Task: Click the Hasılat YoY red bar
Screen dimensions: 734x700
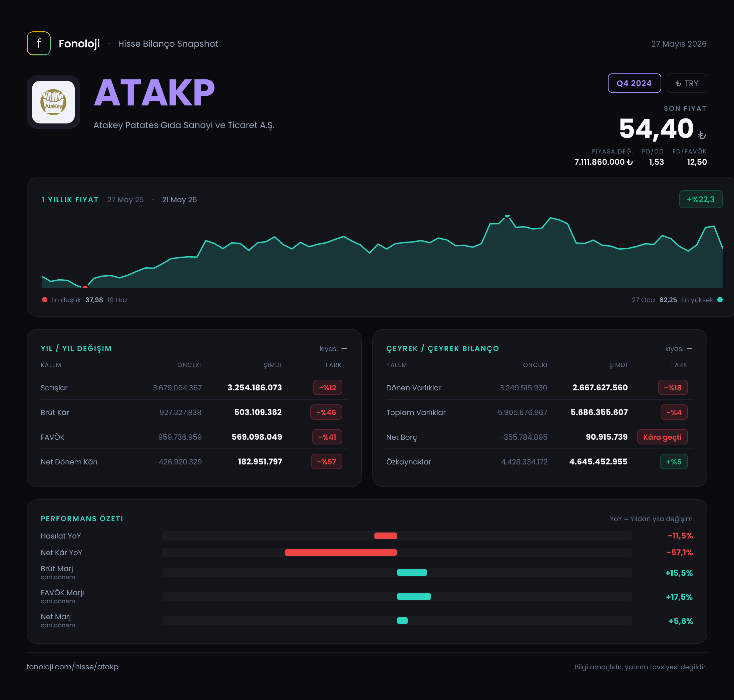Action: coord(385,536)
